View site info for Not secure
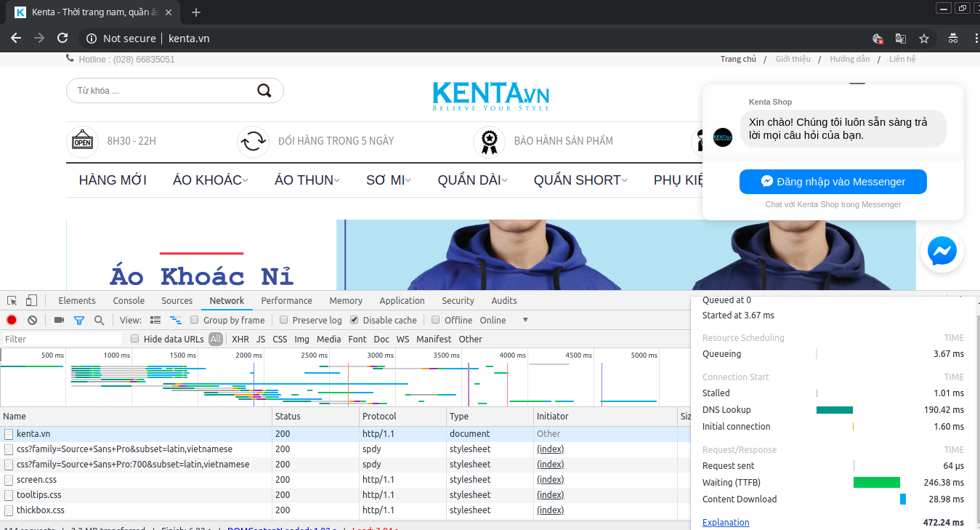The height and width of the screenshot is (530, 980). click(121, 39)
